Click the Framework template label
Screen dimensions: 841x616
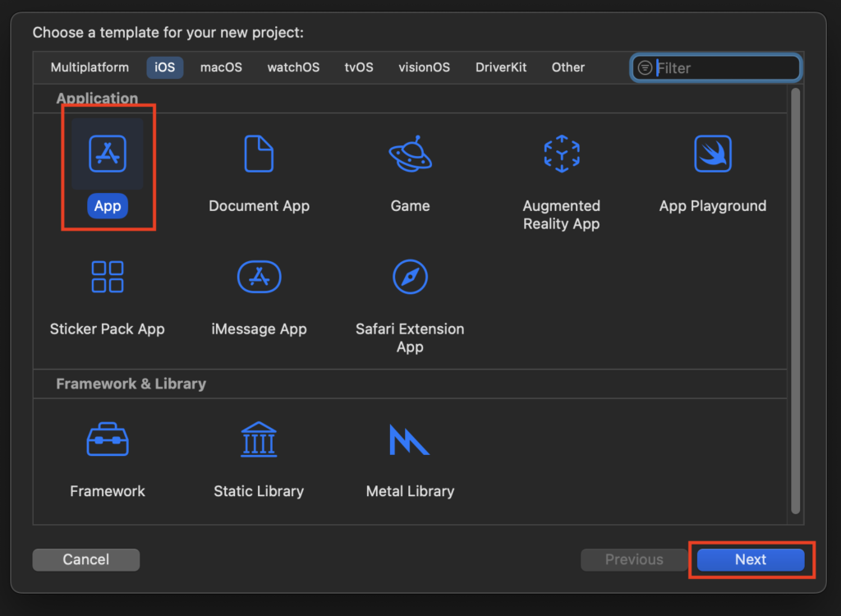[x=108, y=491]
